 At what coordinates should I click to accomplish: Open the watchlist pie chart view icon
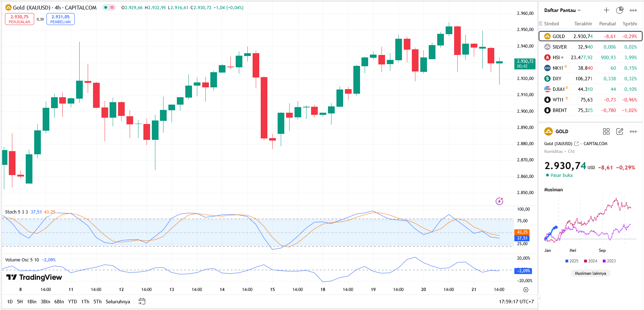pyautogui.click(x=620, y=10)
